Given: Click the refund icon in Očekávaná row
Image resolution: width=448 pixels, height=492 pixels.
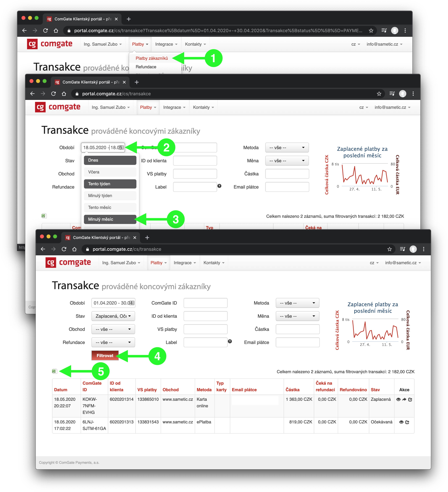Looking at the screenshot, I should pyautogui.click(x=407, y=422).
